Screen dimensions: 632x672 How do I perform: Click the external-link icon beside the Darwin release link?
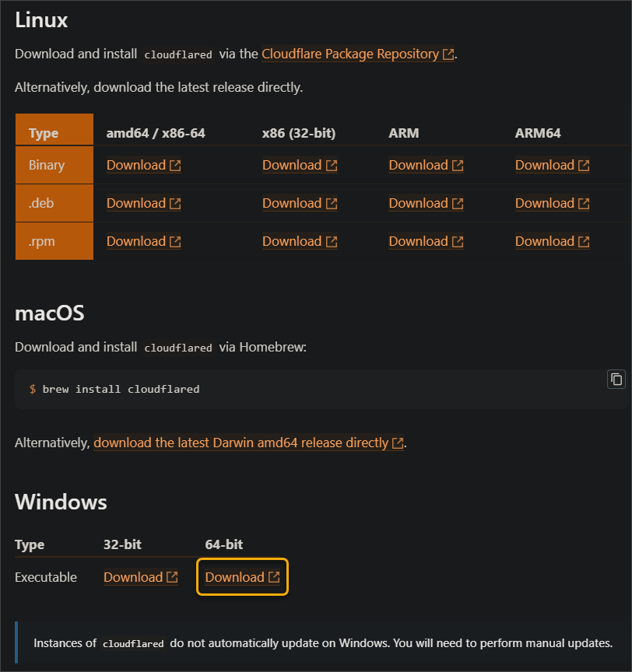tap(398, 443)
